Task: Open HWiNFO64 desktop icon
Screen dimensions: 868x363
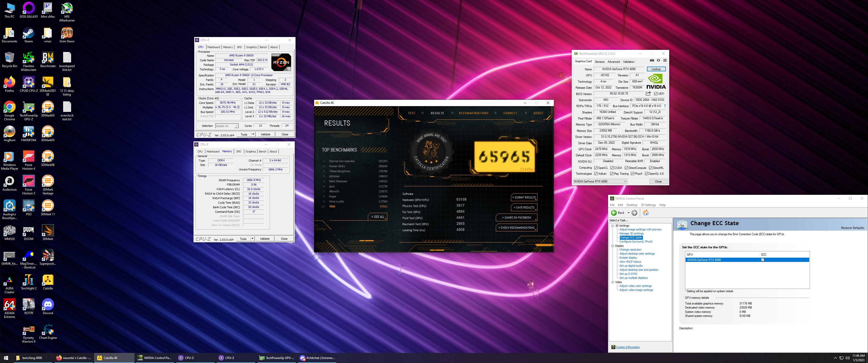Action: pos(29,134)
